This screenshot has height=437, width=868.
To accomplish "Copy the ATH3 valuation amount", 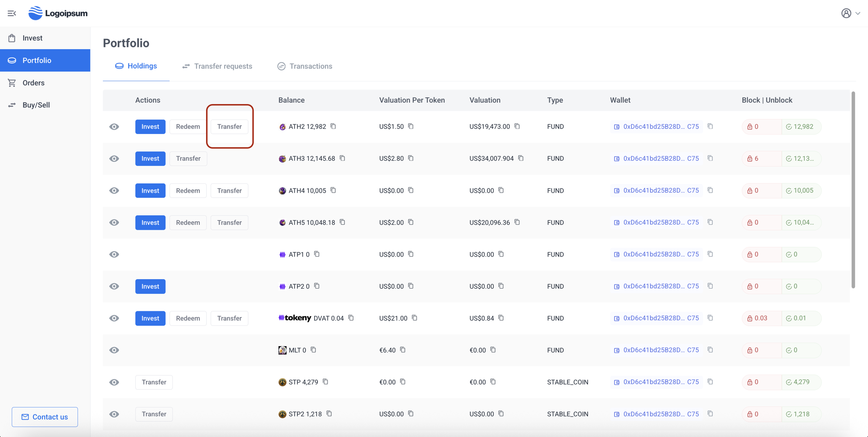I will point(521,158).
